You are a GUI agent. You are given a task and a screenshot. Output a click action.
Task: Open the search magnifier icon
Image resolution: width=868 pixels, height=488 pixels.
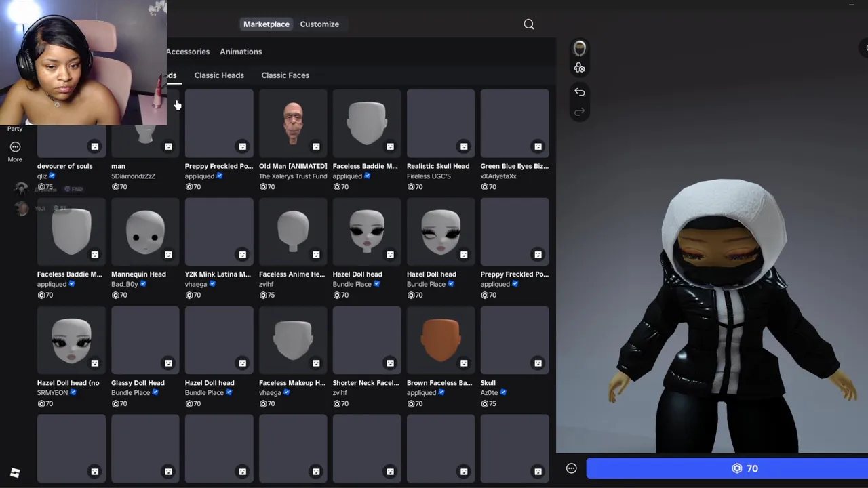[529, 24]
